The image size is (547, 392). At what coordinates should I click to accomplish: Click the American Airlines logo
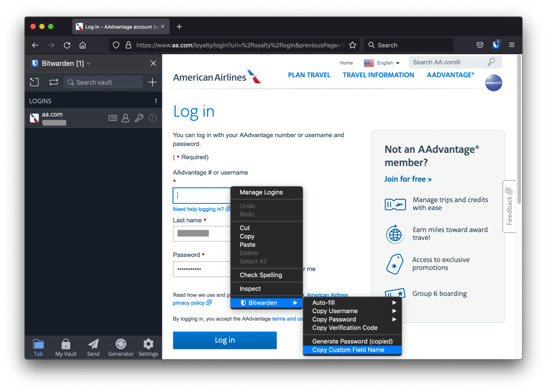pyautogui.click(x=217, y=77)
